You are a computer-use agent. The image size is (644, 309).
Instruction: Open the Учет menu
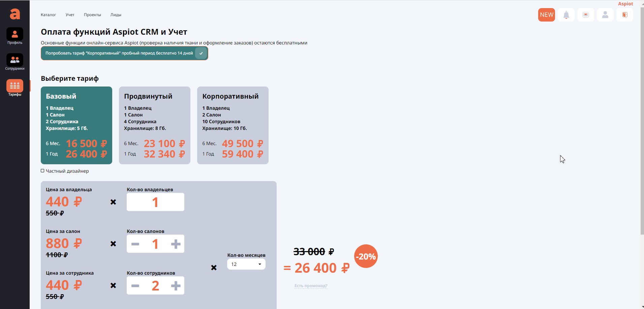(70, 15)
